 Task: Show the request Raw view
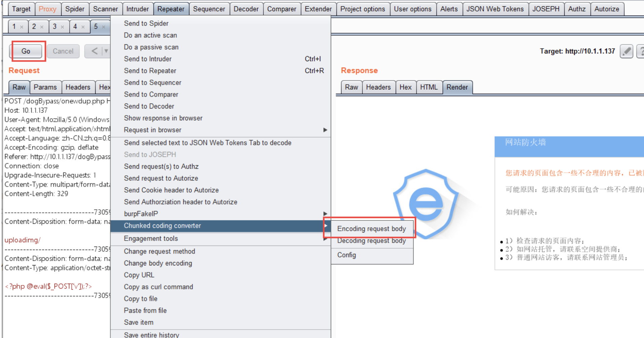19,87
